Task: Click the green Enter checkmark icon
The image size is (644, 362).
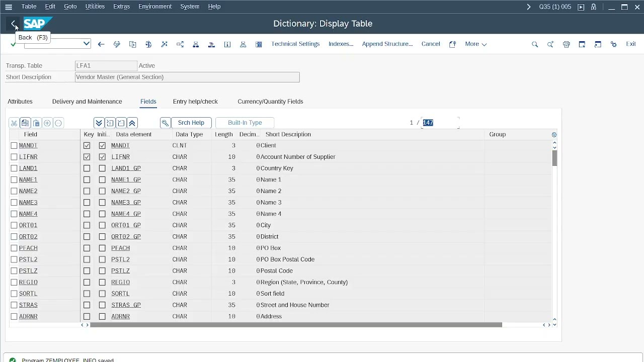Action: click(x=13, y=44)
